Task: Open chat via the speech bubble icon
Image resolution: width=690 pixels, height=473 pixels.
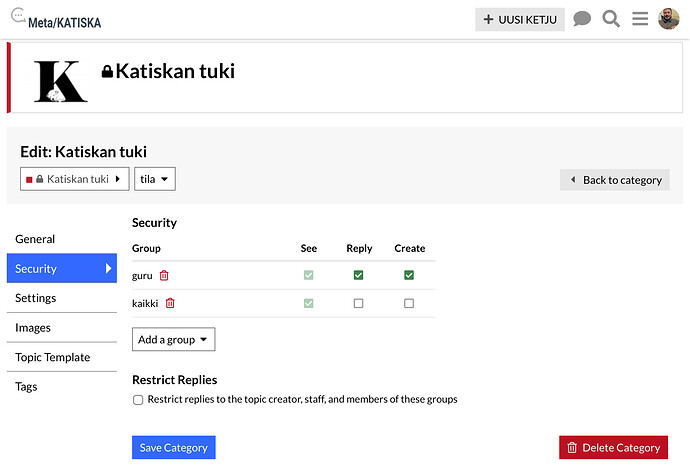Action: pyautogui.click(x=582, y=19)
